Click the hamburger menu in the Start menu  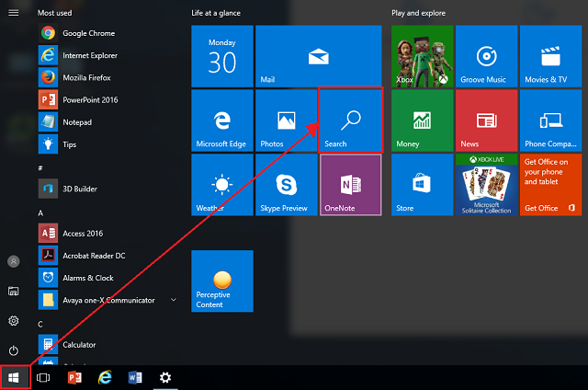(x=14, y=13)
